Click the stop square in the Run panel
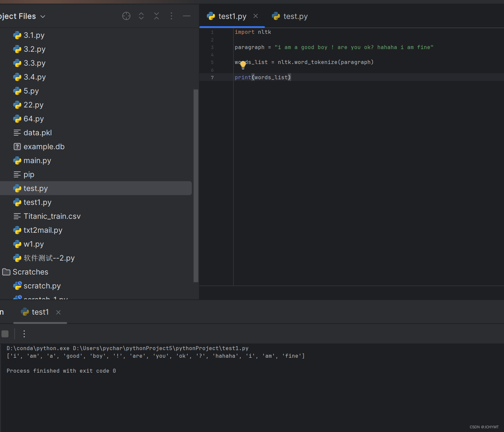 [x=5, y=334]
